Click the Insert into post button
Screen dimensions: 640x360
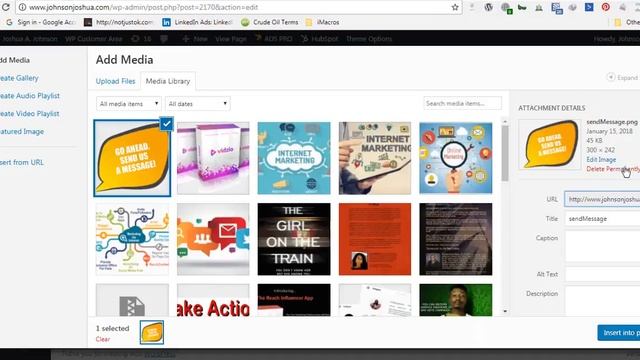619,333
